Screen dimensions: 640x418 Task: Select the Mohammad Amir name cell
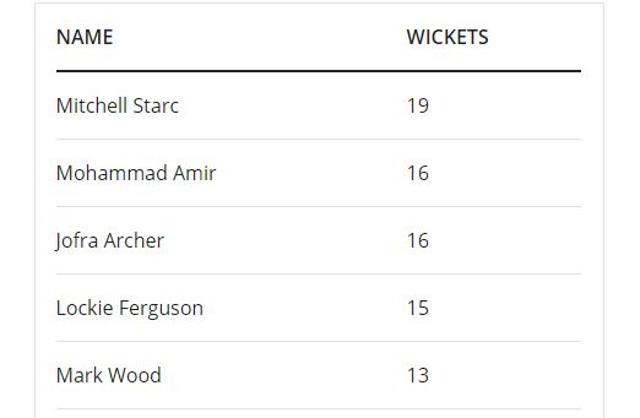(136, 173)
